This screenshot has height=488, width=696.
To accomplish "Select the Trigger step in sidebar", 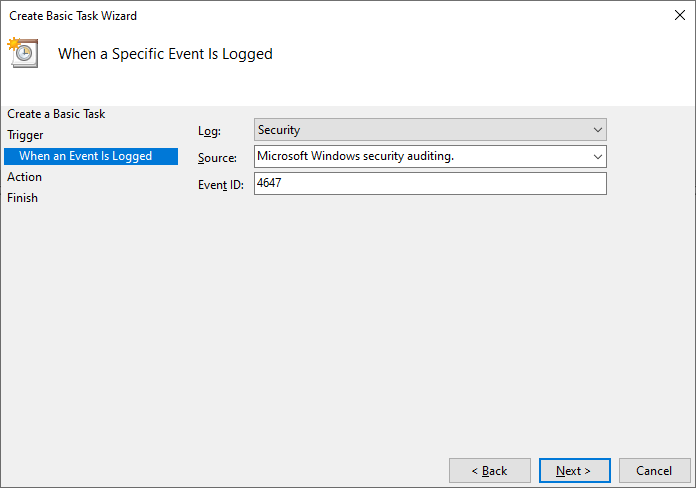I will pos(25,135).
